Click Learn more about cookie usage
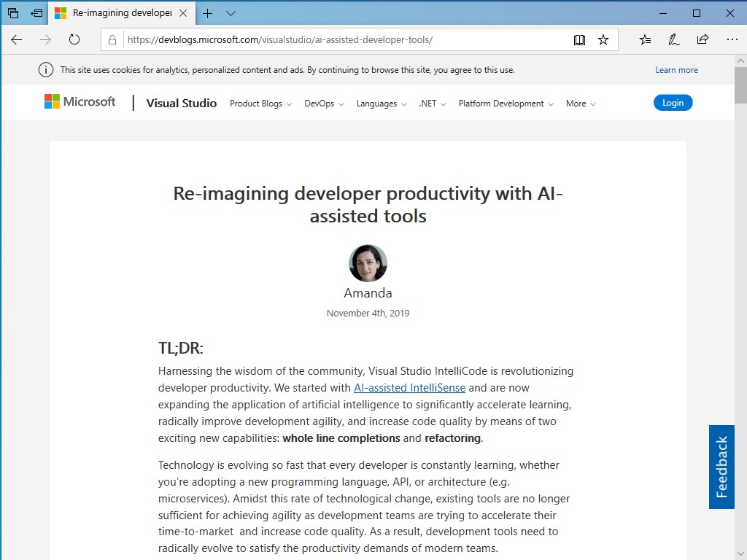This screenshot has width=747, height=560. tap(676, 69)
